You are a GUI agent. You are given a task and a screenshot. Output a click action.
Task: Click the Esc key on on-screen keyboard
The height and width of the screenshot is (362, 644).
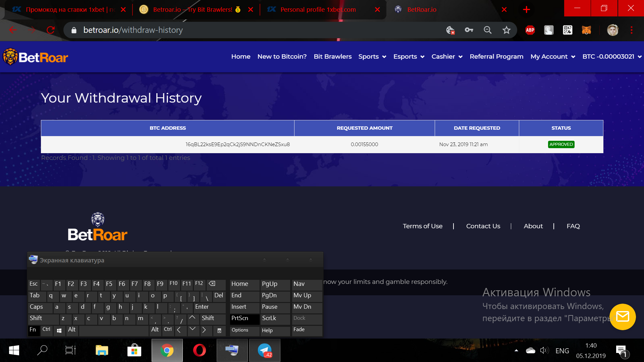click(x=34, y=284)
